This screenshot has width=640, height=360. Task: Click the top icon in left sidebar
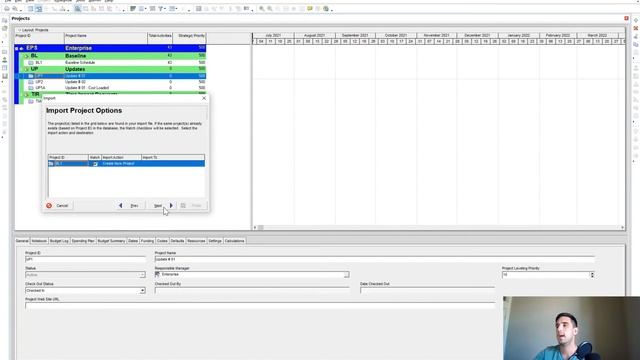4,20
